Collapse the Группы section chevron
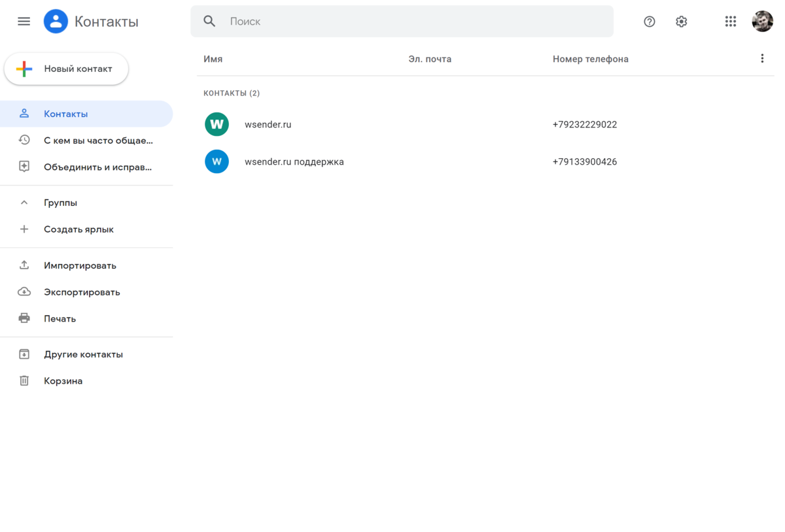Screen dimensions: 785x532 (x=24, y=203)
